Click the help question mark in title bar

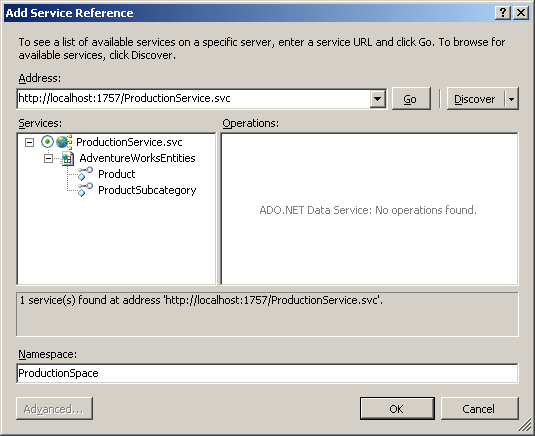503,13
